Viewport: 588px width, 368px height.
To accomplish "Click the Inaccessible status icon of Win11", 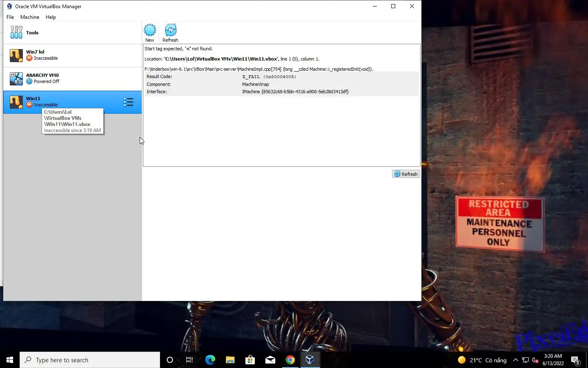I will (x=29, y=105).
